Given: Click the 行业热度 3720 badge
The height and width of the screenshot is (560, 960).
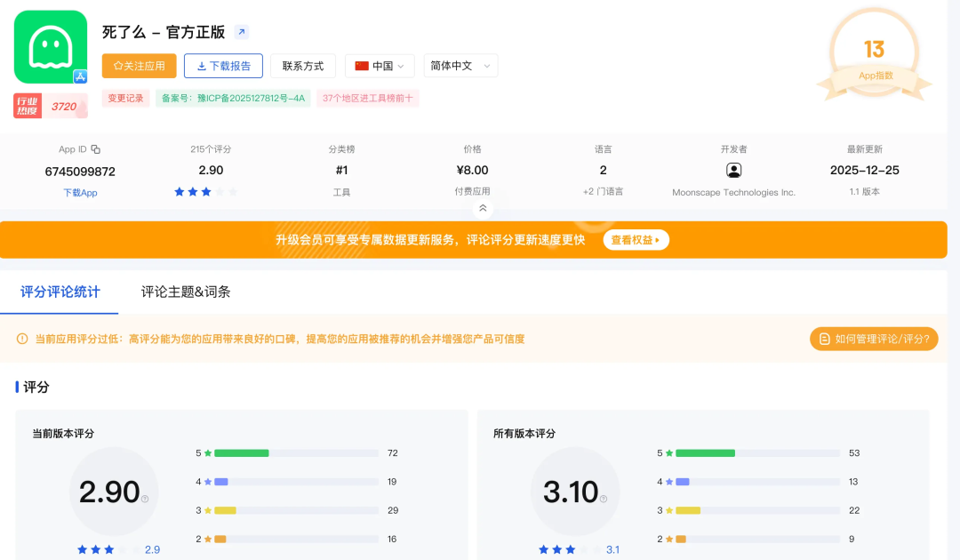Looking at the screenshot, I should 50,107.
